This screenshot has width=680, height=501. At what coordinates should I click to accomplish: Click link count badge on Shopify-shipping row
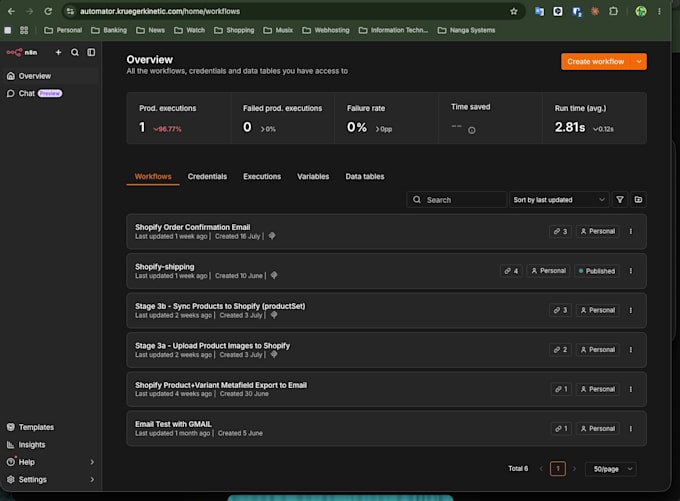511,271
